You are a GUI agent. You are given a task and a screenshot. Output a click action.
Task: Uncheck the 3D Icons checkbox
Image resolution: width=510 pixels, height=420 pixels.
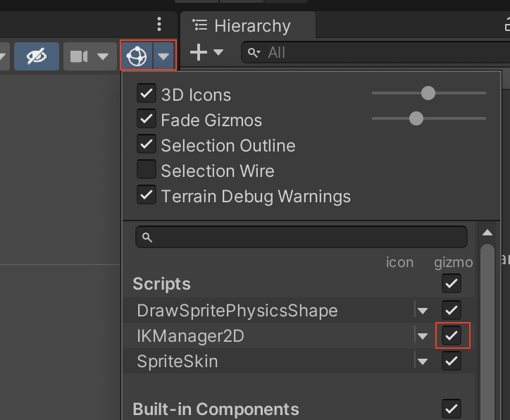[x=147, y=94]
